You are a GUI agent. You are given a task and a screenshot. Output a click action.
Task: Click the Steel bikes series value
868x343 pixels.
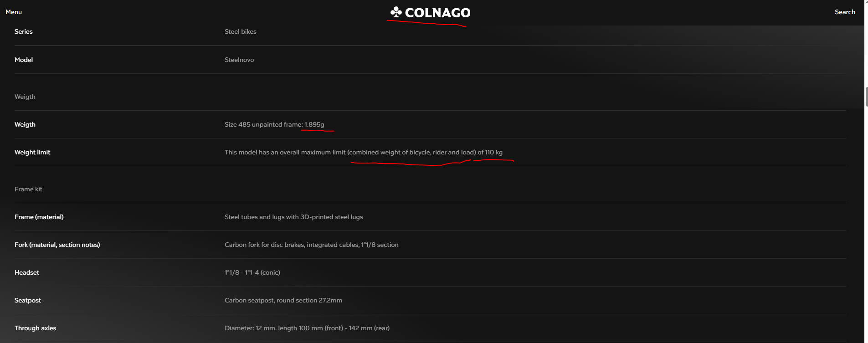coord(241,31)
